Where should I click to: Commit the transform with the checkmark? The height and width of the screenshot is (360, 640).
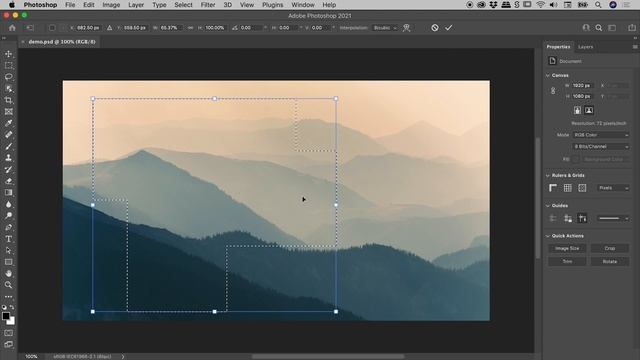[x=449, y=28]
